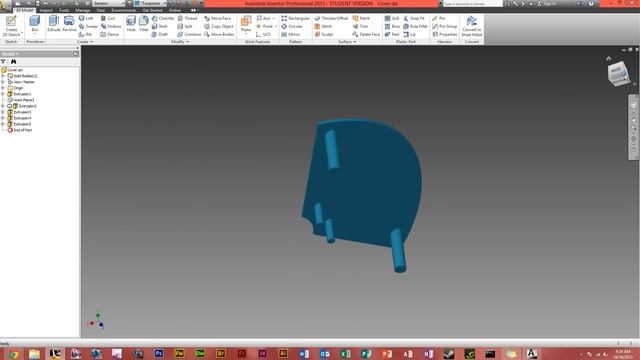Select the Combine tool
Screen dimensions: 640x360
(189, 34)
